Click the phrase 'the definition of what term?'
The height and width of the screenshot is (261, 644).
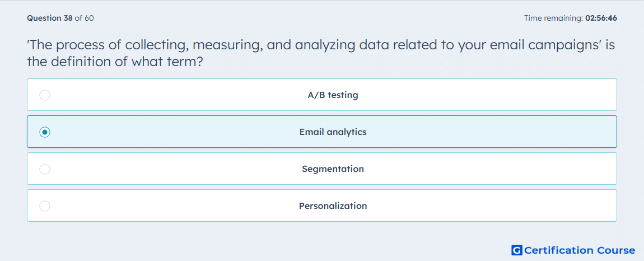tap(115, 62)
